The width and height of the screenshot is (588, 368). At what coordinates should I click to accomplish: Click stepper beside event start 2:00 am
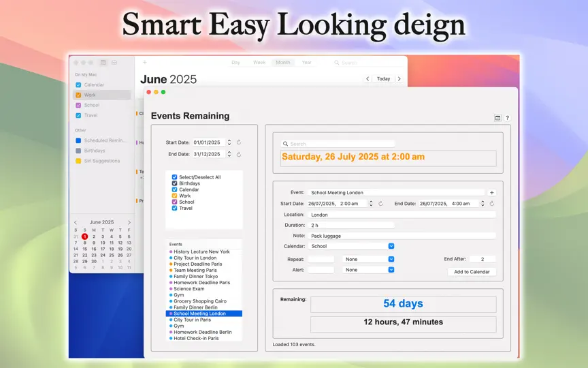coord(371,204)
